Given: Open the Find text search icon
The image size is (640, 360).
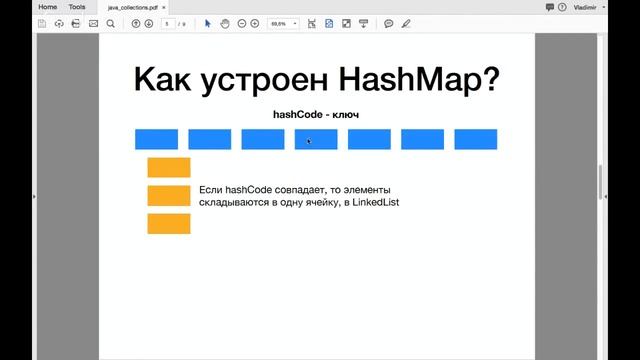Looking at the screenshot, I should [111, 24].
